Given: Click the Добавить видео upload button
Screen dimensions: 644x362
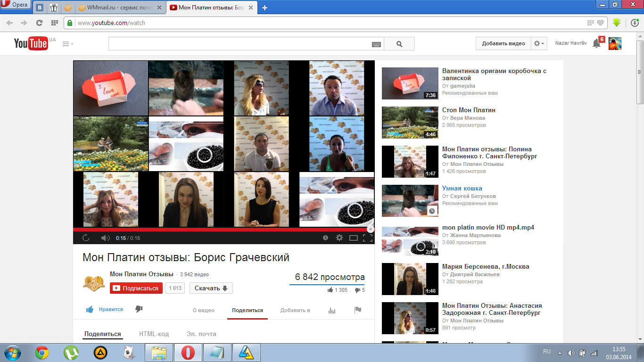Looking at the screenshot, I should tap(504, 43).
